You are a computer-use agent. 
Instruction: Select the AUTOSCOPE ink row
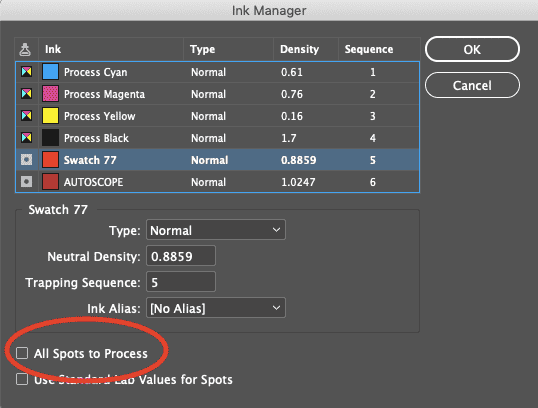tap(218, 182)
